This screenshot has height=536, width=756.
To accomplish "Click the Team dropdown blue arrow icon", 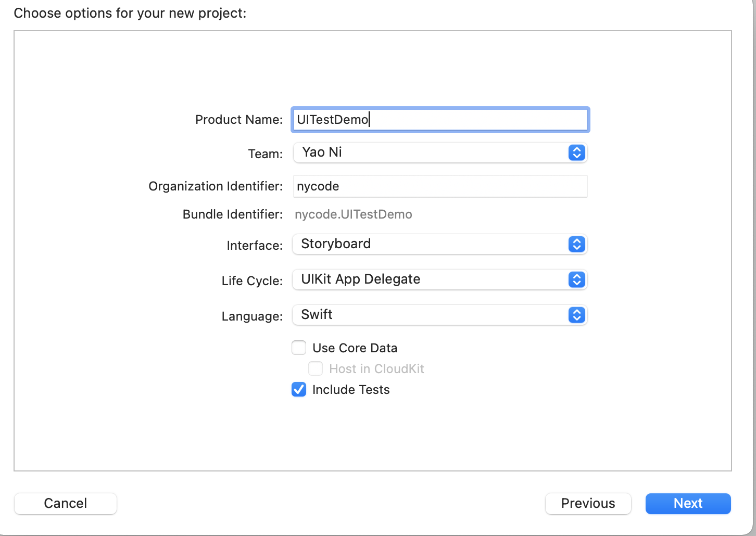I will coord(577,152).
